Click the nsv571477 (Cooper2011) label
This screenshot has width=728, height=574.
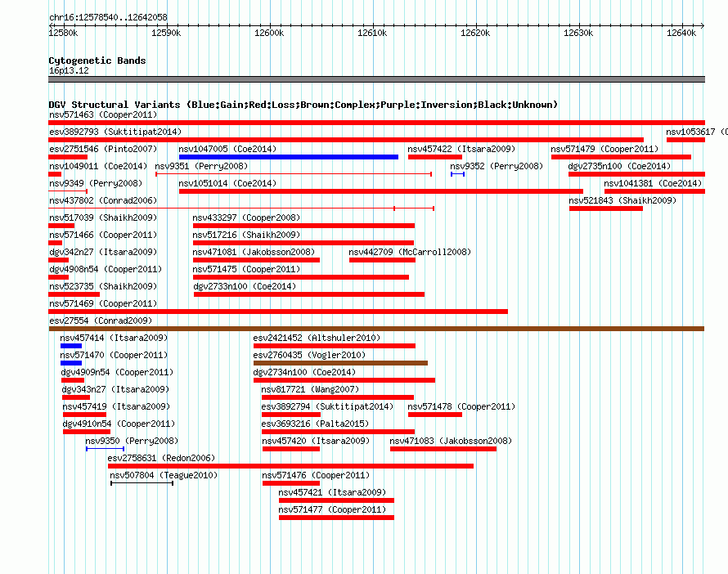point(332,509)
